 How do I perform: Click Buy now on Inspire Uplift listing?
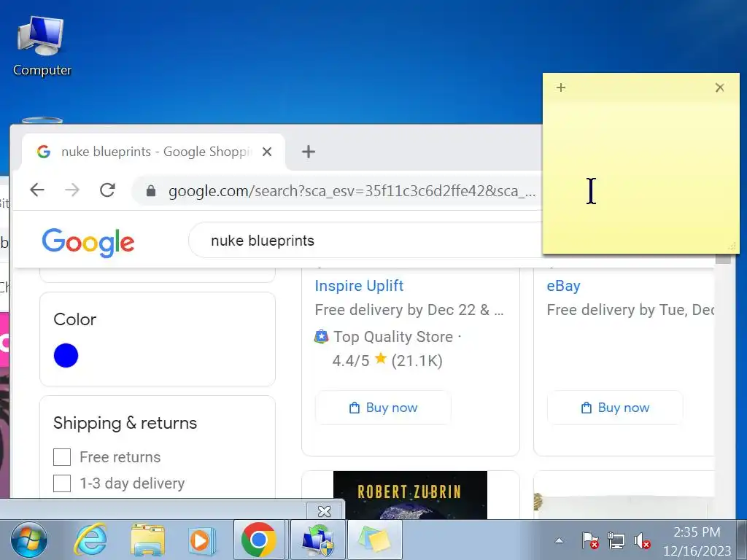383,408
